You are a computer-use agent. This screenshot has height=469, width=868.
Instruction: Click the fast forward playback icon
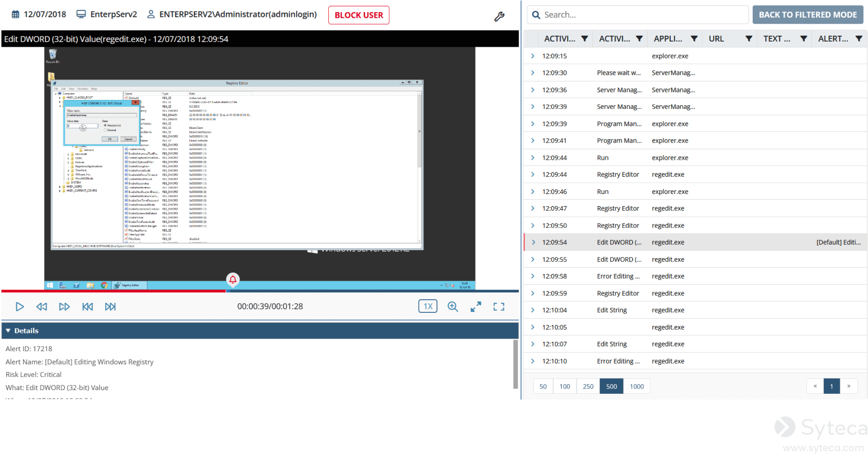(x=64, y=307)
